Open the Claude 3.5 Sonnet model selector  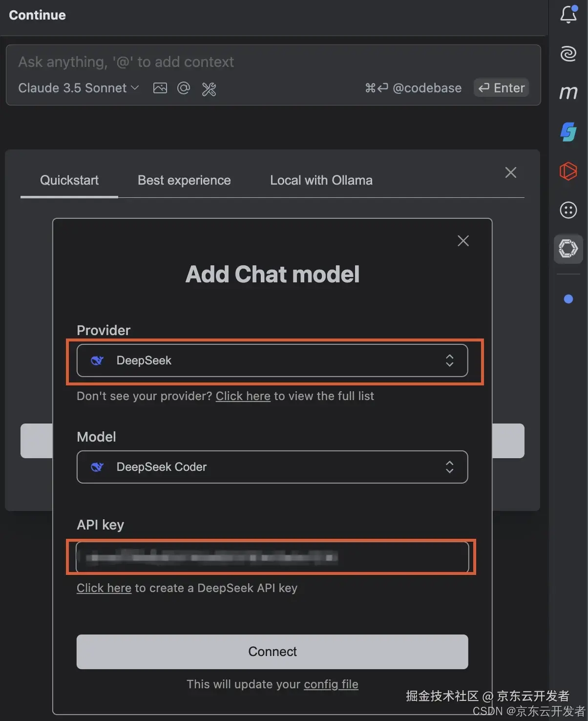[79, 88]
